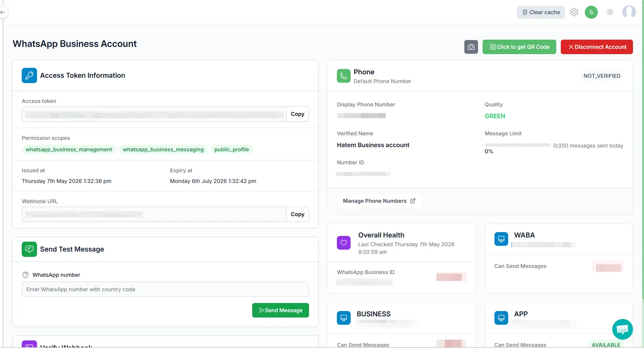Click the APP monitor icon
Screen dimensions: 644x348
click(x=501, y=318)
